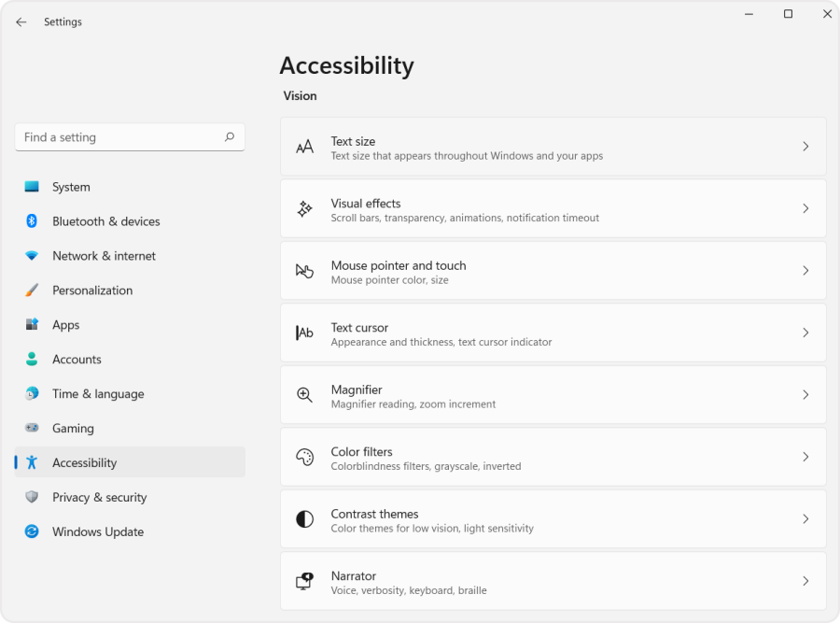Expand the Visual effects settings chevron
The image size is (840, 623).
coord(805,208)
